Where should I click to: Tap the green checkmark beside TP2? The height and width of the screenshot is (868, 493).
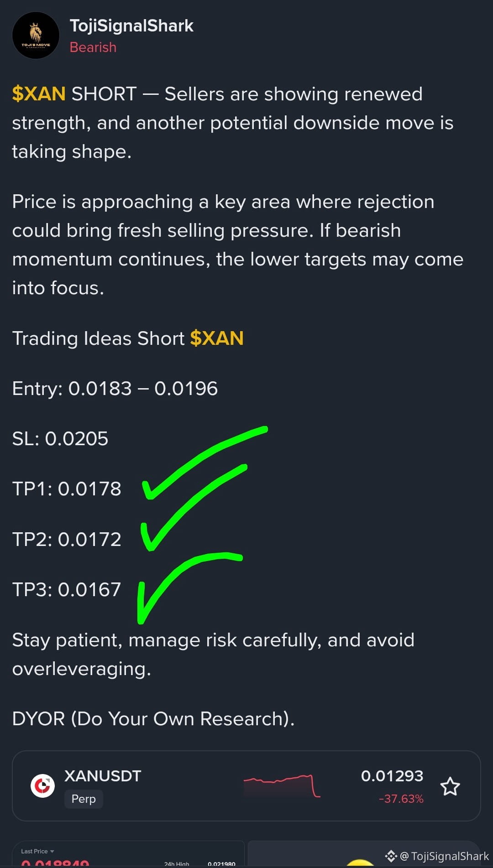point(194,507)
